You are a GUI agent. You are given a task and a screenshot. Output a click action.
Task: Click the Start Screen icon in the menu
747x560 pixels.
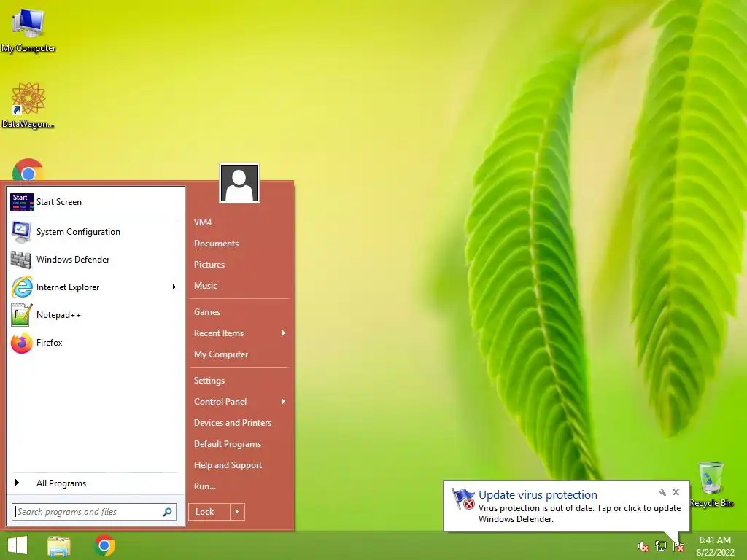[x=22, y=202]
